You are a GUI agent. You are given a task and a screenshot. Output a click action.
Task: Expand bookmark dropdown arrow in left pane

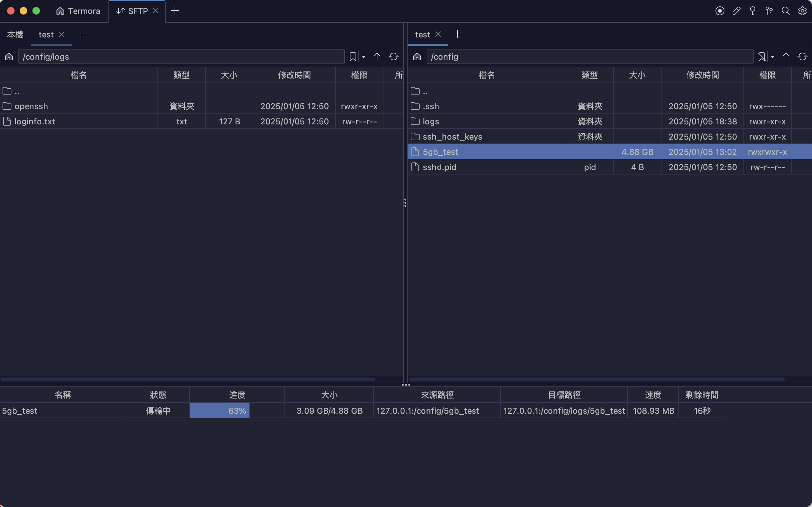click(364, 57)
